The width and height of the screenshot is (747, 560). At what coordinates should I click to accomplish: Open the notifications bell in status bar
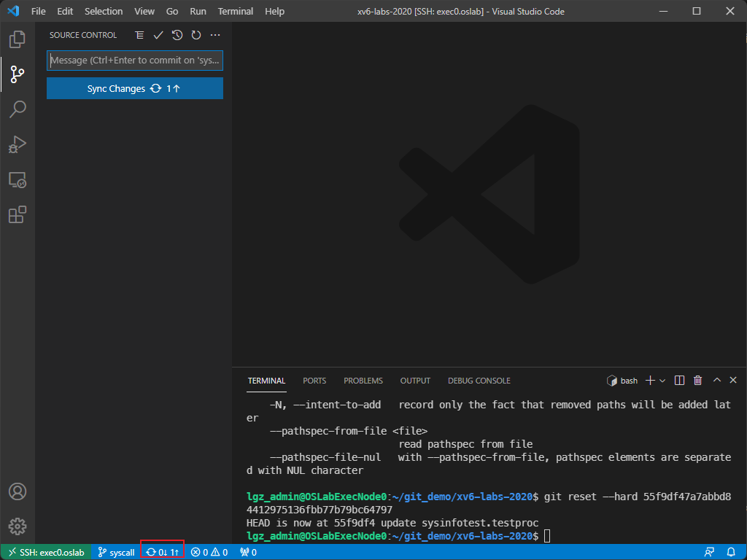pyautogui.click(x=731, y=552)
